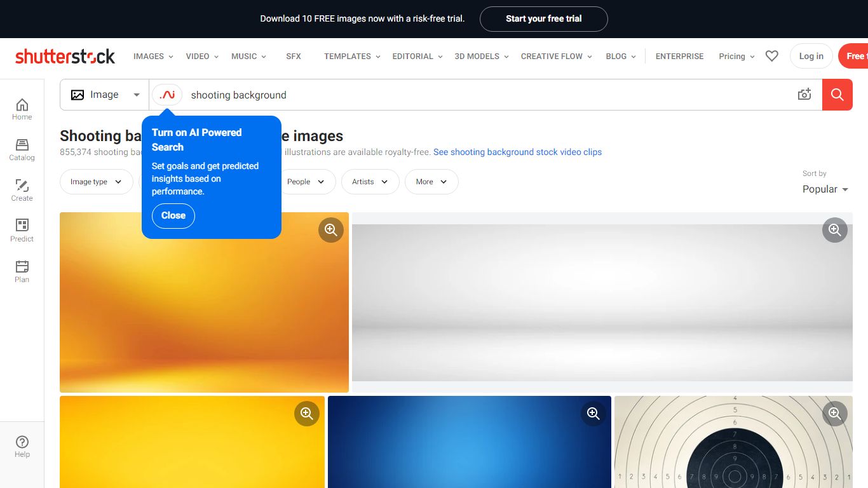Expand the Image search type dropdown
868x488 pixels.
click(x=105, y=95)
